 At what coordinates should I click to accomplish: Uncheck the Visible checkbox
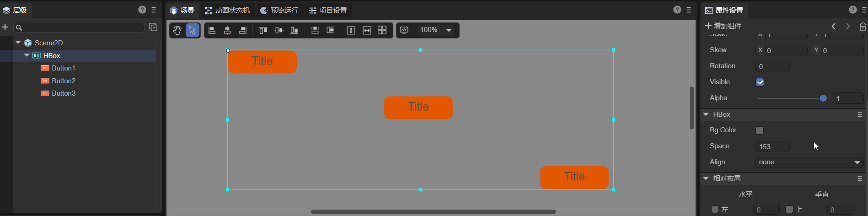click(x=760, y=82)
